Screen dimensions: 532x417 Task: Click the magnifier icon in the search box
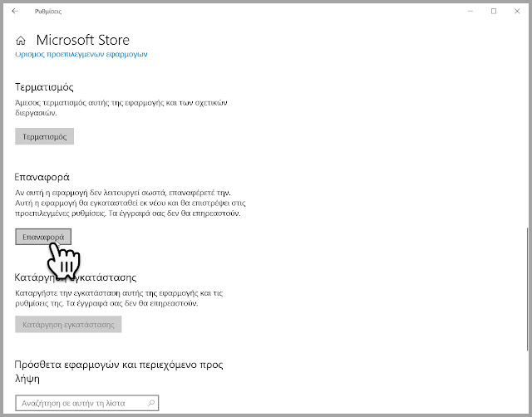coord(151,403)
